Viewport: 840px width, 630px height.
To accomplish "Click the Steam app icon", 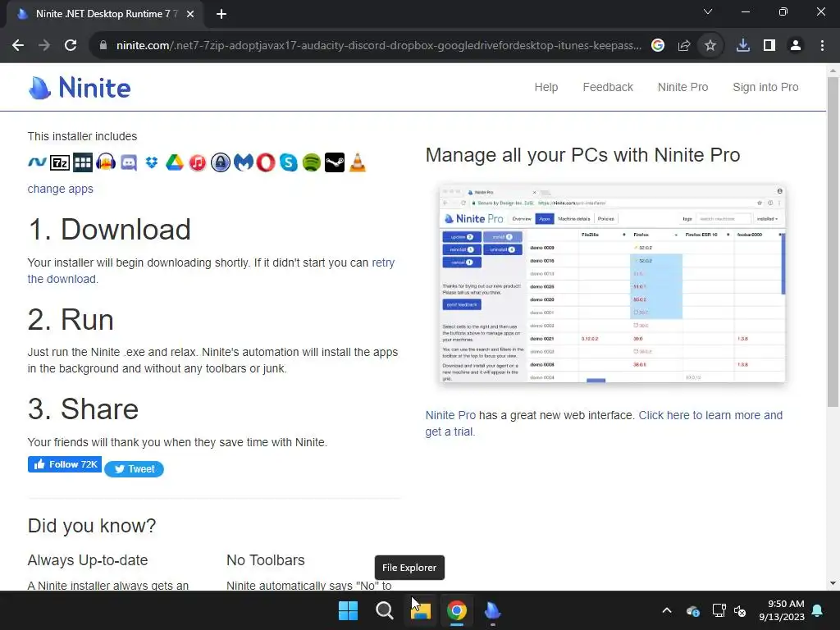I will [335, 162].
